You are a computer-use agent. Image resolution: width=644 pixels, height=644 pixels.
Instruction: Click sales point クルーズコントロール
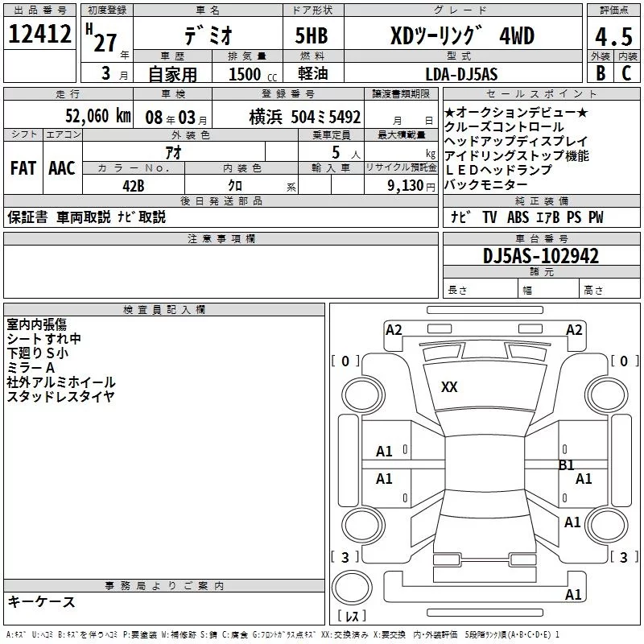tap(504, 127)
